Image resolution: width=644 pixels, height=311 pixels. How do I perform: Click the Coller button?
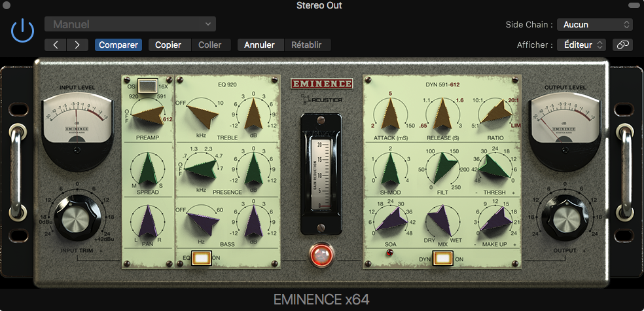point(210,45)
